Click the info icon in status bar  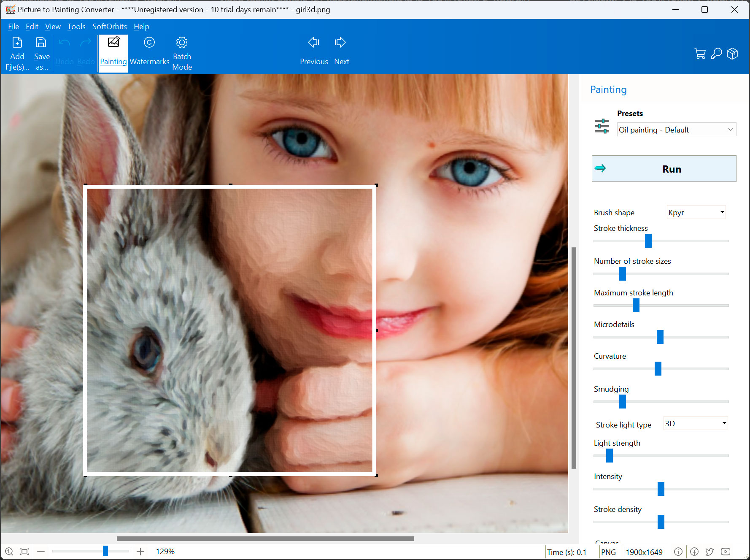tap(678, 552)
